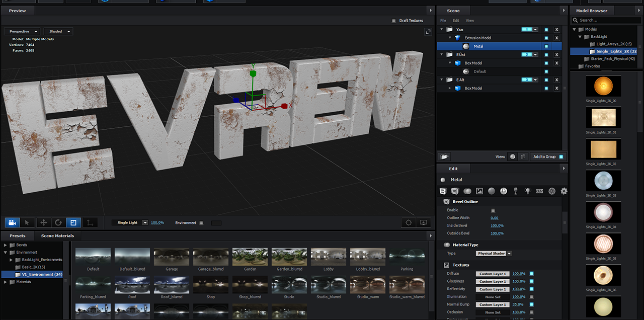Click the gray sphere basic settings icon

pyautogui.click(x=492, y=191)
